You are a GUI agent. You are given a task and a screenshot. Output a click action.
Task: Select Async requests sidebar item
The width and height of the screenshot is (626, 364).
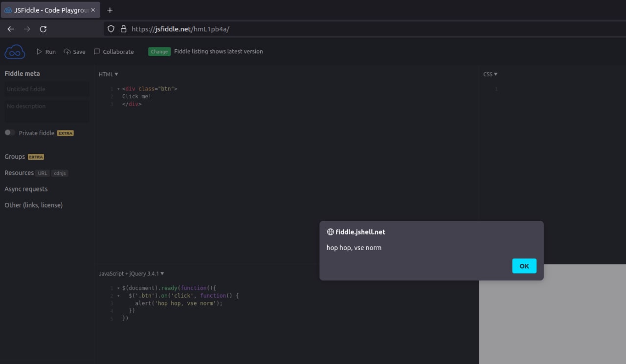tap(26, 189)
